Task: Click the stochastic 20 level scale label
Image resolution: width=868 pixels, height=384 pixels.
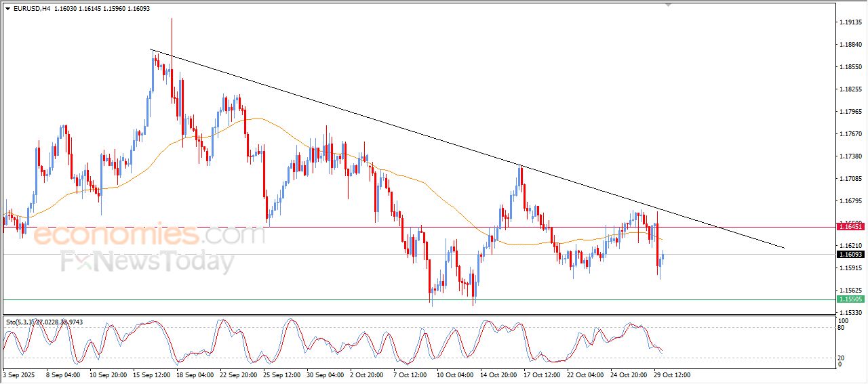Action: point(843,358)
